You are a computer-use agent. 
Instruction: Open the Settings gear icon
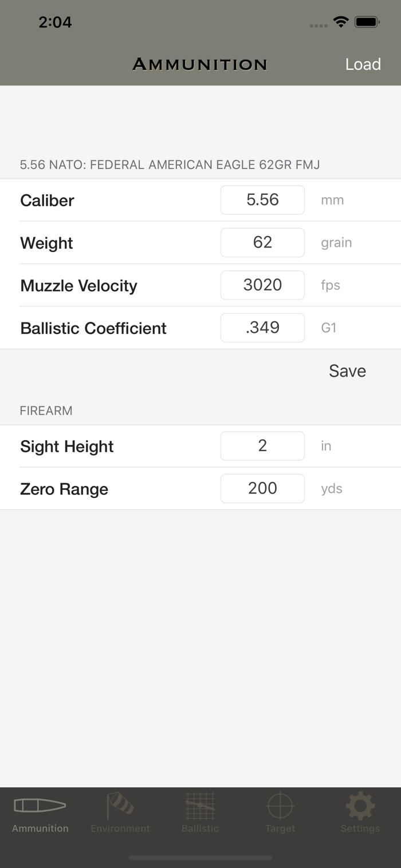pos(360,806)
